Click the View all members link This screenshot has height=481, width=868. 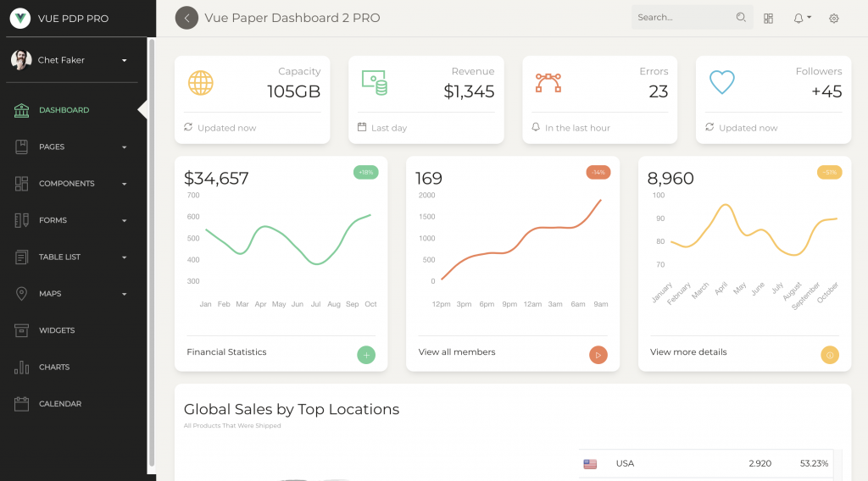coord(457,352)
